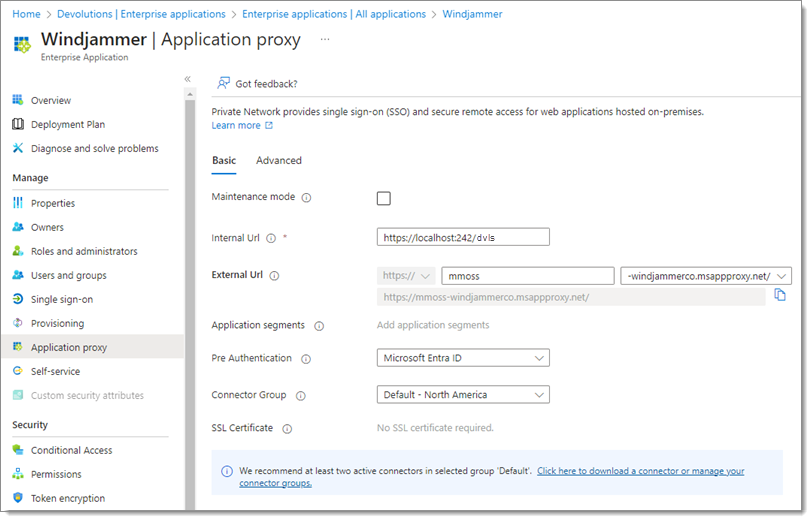Show info tooltip for Application segments

[319, 326]
